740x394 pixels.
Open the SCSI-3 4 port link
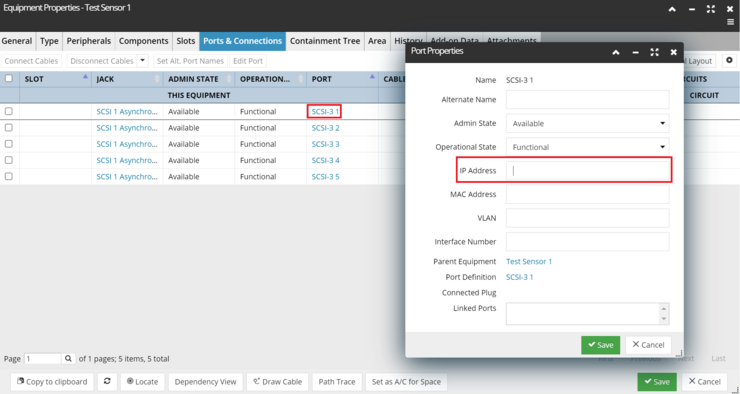click(x=325, y=160)
